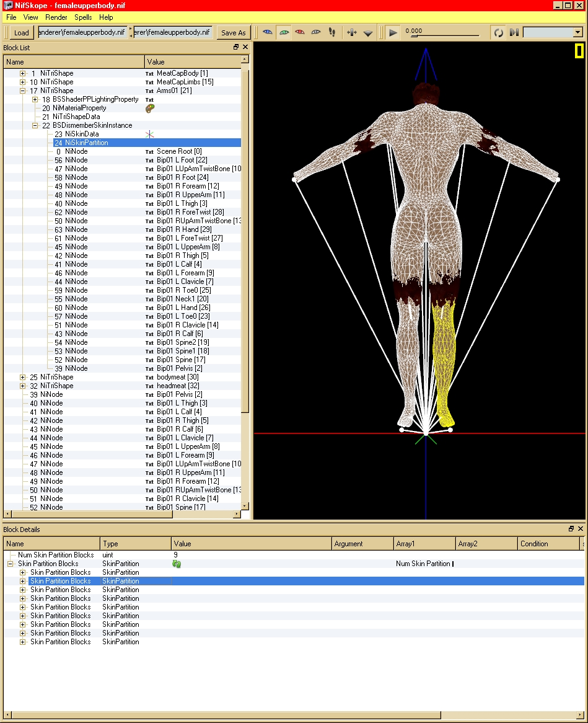Select the Bip01 Spine2 [19] row
The image size is (588, 723).
pos(122,342)
